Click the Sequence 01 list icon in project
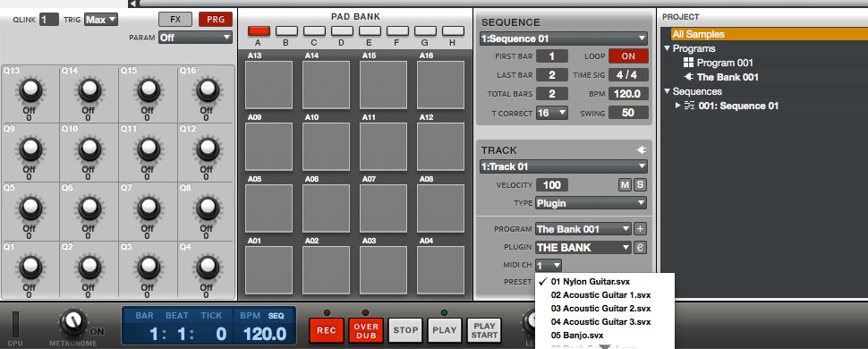This screenshot has height=349, width=868. click(x=689, y=106)
